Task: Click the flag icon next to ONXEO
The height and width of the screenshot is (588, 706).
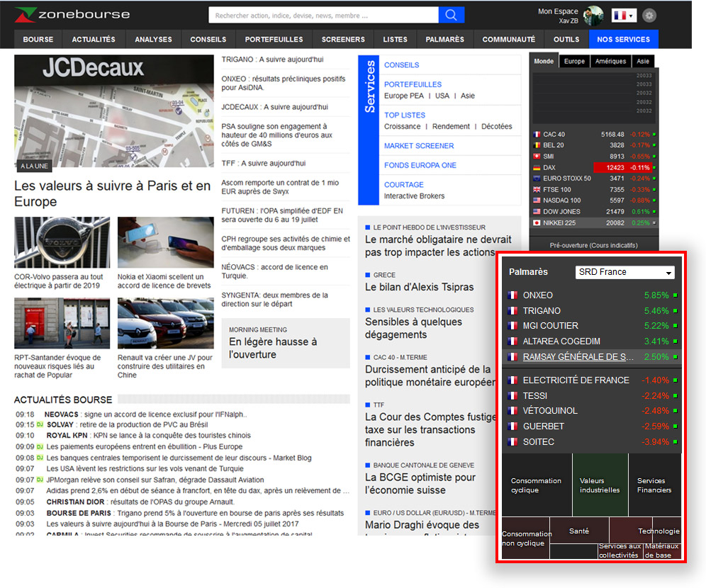Action: [512, 295]
